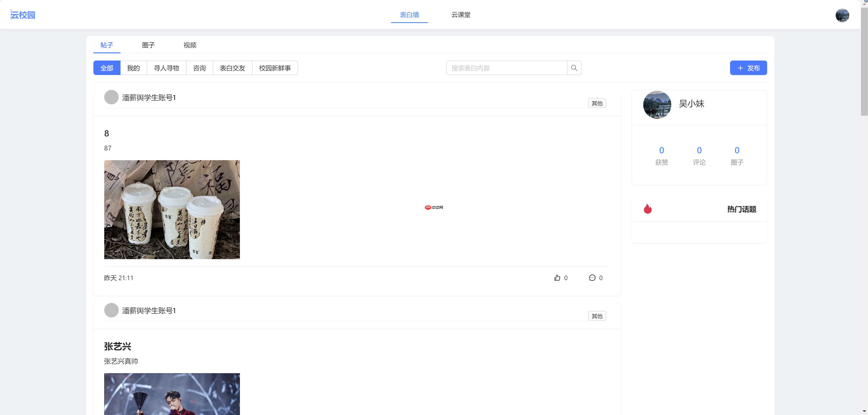Image resolution: width=868 pixels, height=415 pixels.
Task: Click the search magnifier icon
Action: tap(574, 68)
